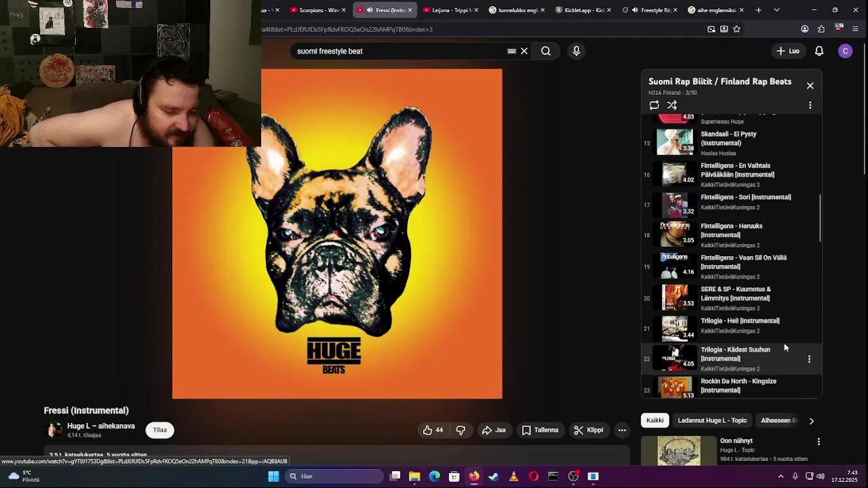Screen dimensions: 868x488
Task: Open Firefox account icon in toolbar
Action: (804, 29)
